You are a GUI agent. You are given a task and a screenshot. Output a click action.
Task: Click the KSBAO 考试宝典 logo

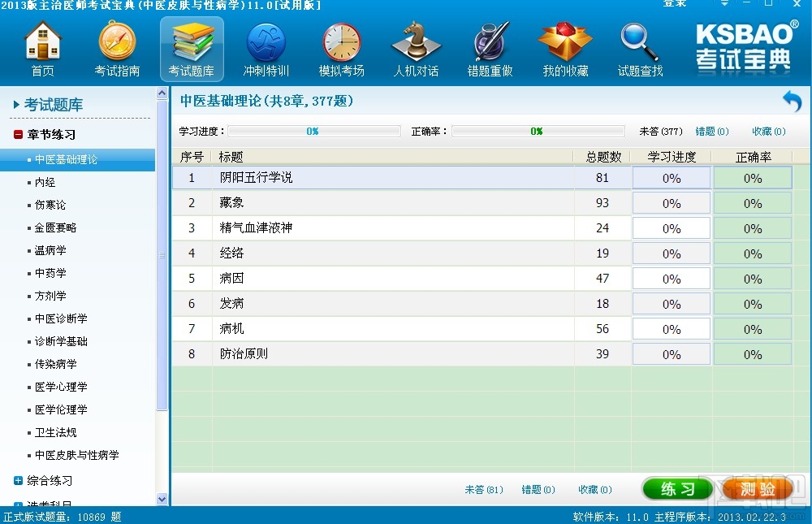[x=745, y=46]
